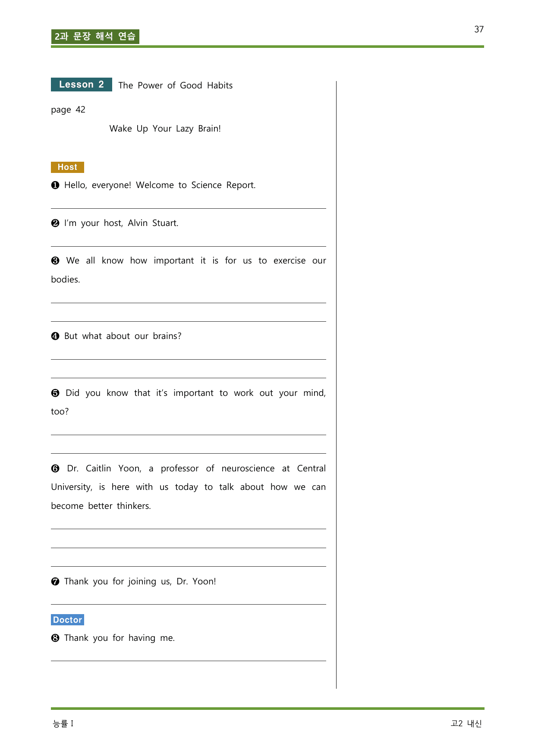
Task: Click the heading Wake Up Your Lazy Brain!
Action: [165, 129]
